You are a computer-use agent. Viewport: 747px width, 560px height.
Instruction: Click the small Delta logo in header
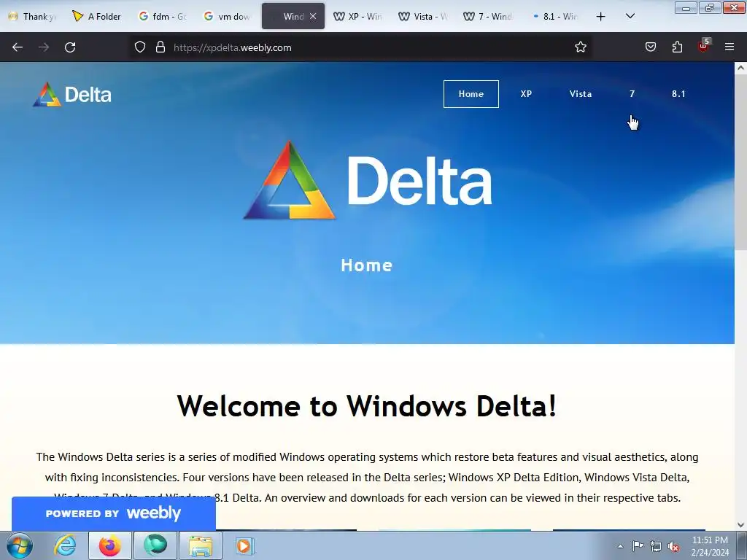[x=72, y=94]
